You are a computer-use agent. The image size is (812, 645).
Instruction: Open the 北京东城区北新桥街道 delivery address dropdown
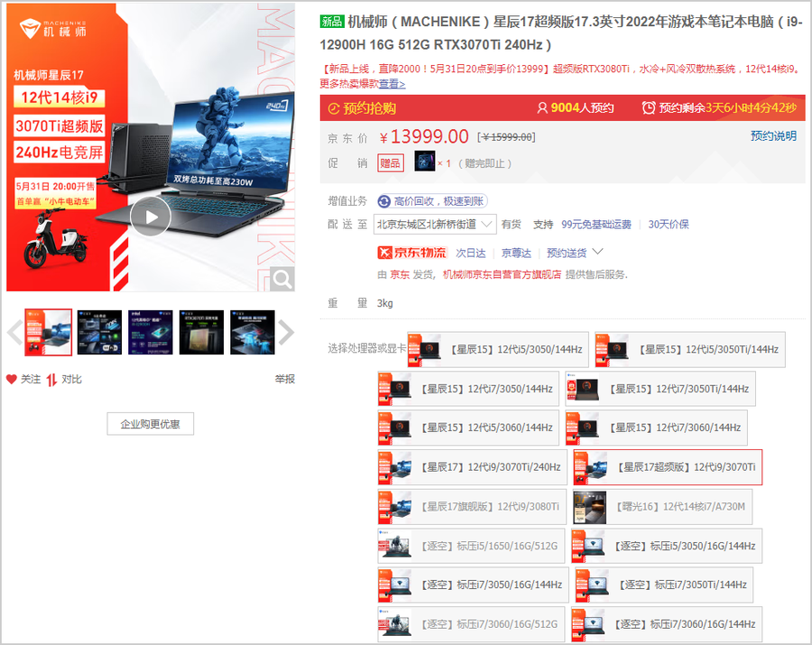point(435,225)
